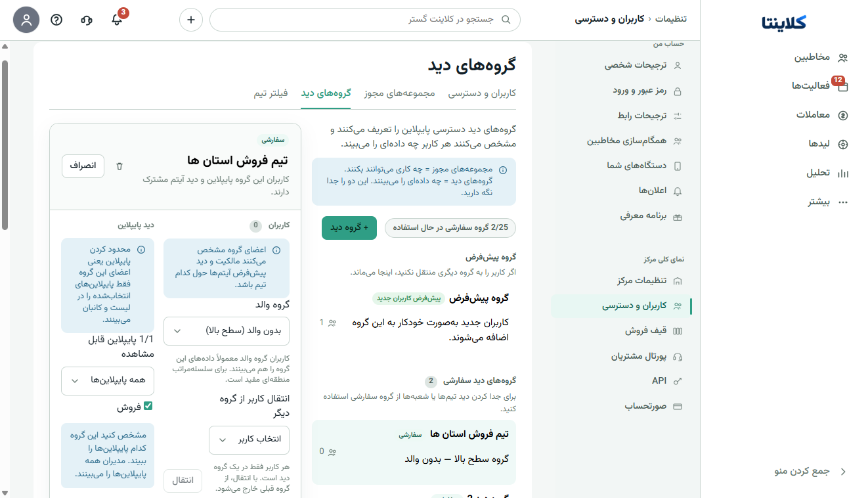Open the help question-mark icon
The height and width of the screenshot is (498, 868).
56,20
